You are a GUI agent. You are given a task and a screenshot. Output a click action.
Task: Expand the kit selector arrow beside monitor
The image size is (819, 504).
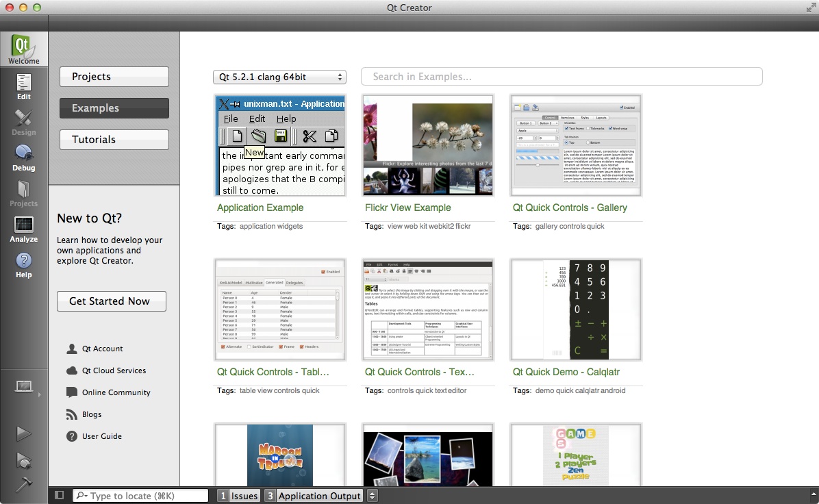click(39, 395)
